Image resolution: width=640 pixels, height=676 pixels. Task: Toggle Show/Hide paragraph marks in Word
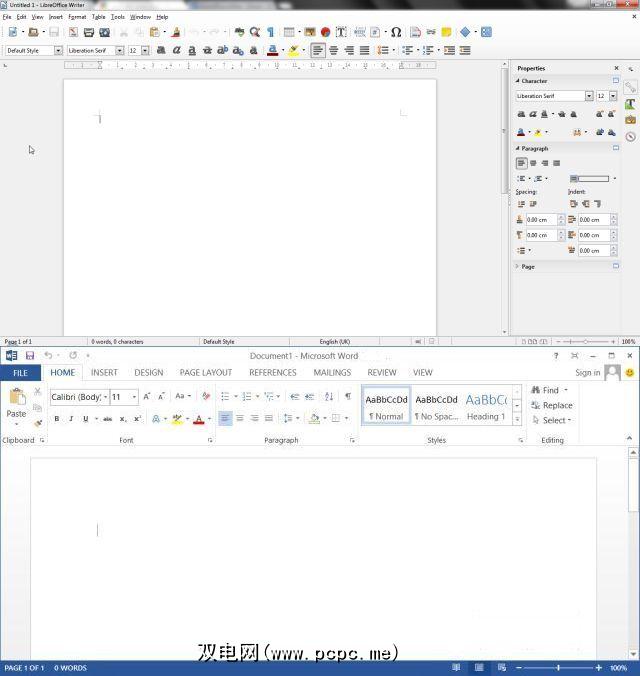[348, 396]
